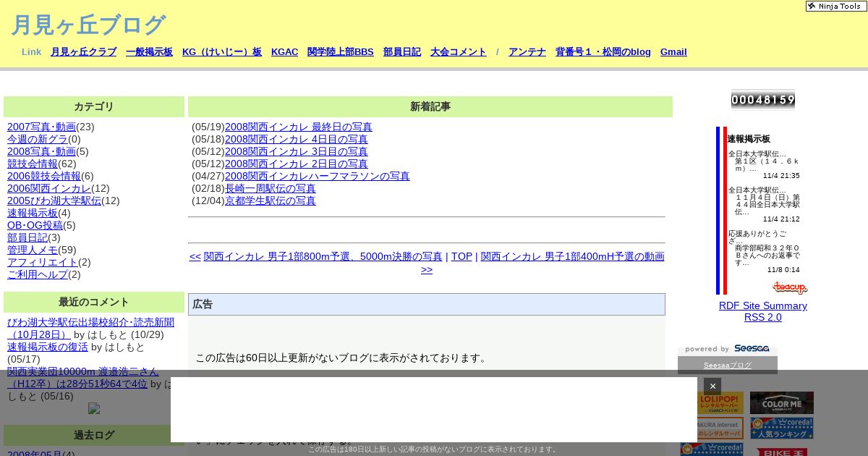Open the Seesaaブログ link
The height and width of the screenshot is (456, 868).
728,366
